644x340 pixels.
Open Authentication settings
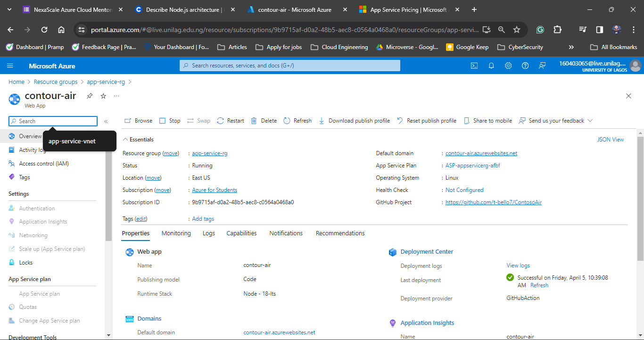coord(32,208)
